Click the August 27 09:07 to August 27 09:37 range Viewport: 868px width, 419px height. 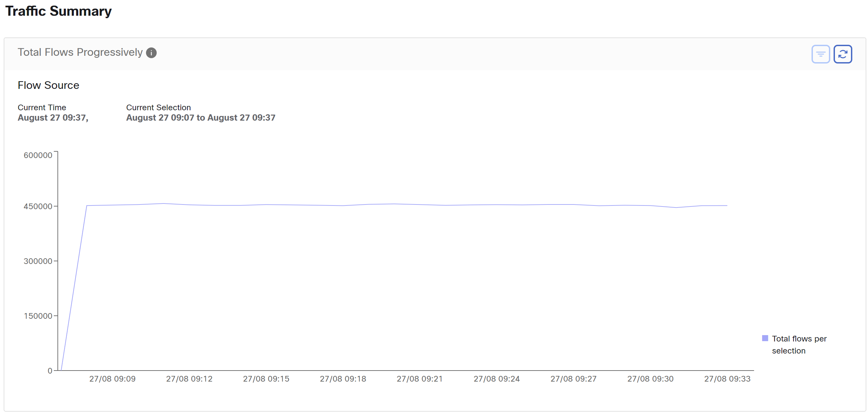point(201,118)
